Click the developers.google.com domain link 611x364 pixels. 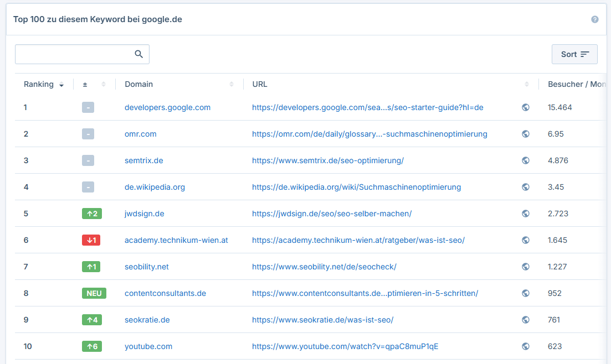167,107
